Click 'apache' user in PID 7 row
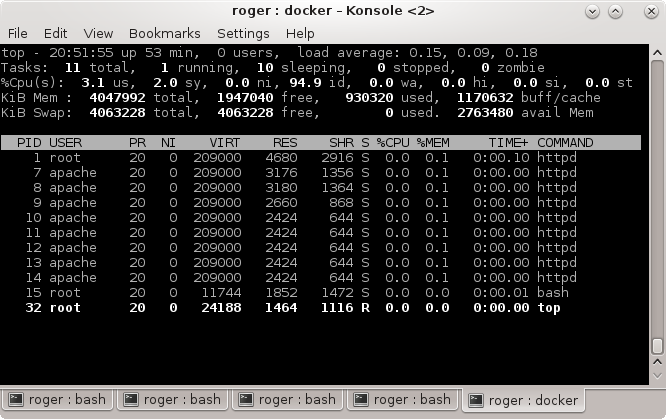The image size is (666, 419). click(x=73, y=173)
